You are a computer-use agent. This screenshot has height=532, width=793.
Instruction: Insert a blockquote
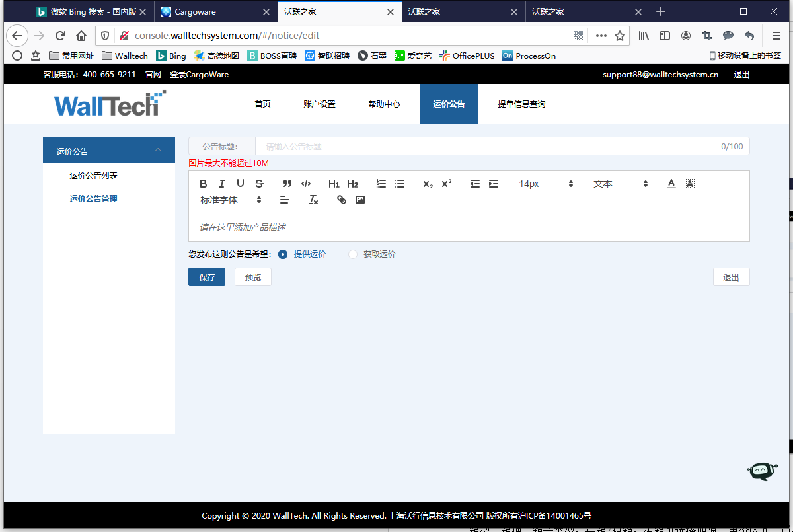click(x=287, y=184)
